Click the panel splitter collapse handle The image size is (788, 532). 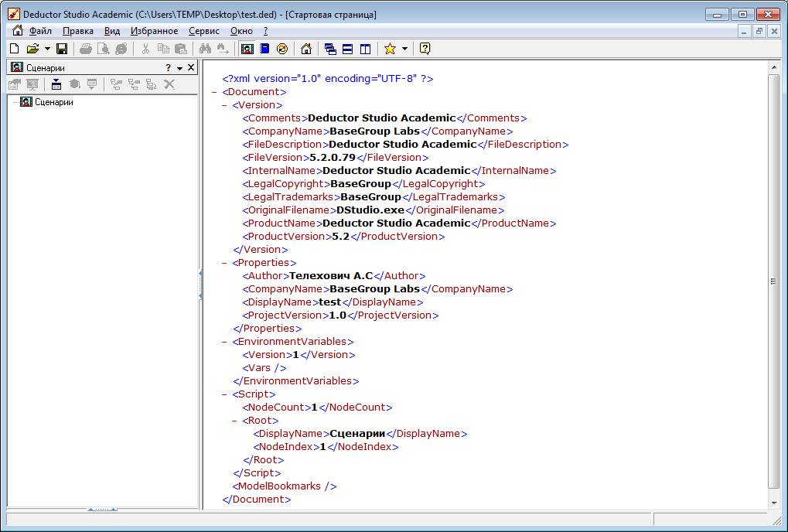click(200, 285)
